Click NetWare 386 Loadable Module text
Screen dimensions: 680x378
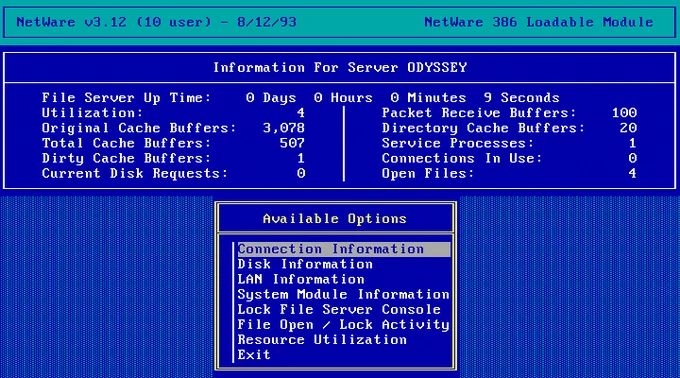click(x=539, y=22)
